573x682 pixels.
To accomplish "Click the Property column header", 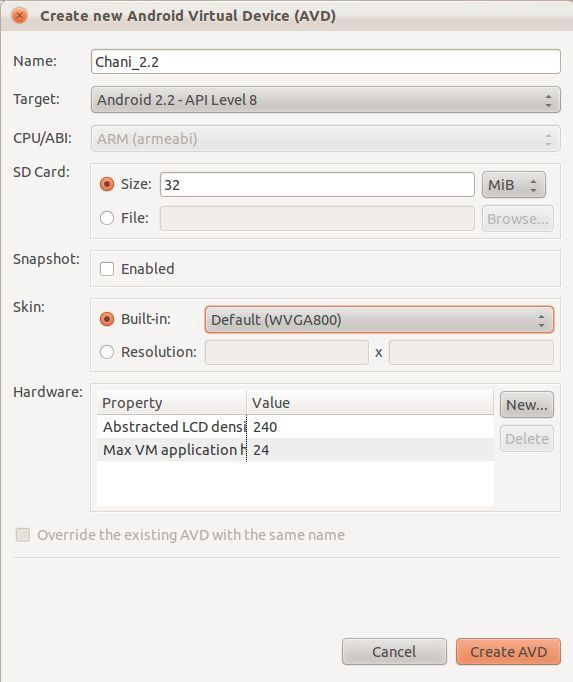I will pos(171,403).
